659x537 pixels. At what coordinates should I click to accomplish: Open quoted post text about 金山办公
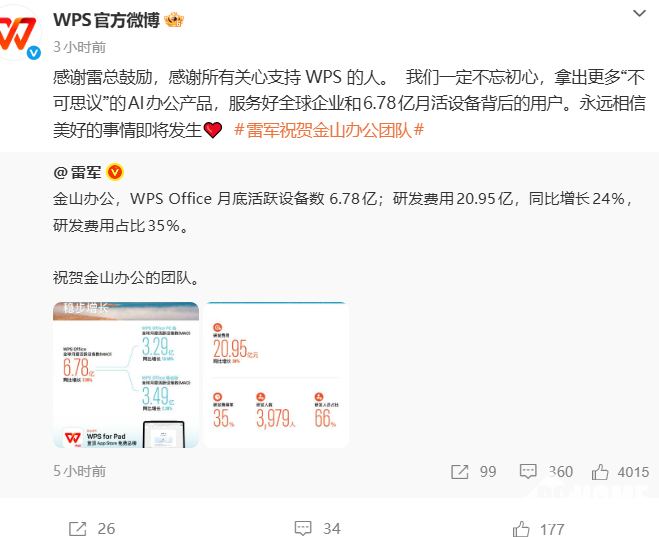(x=343, y=212)
